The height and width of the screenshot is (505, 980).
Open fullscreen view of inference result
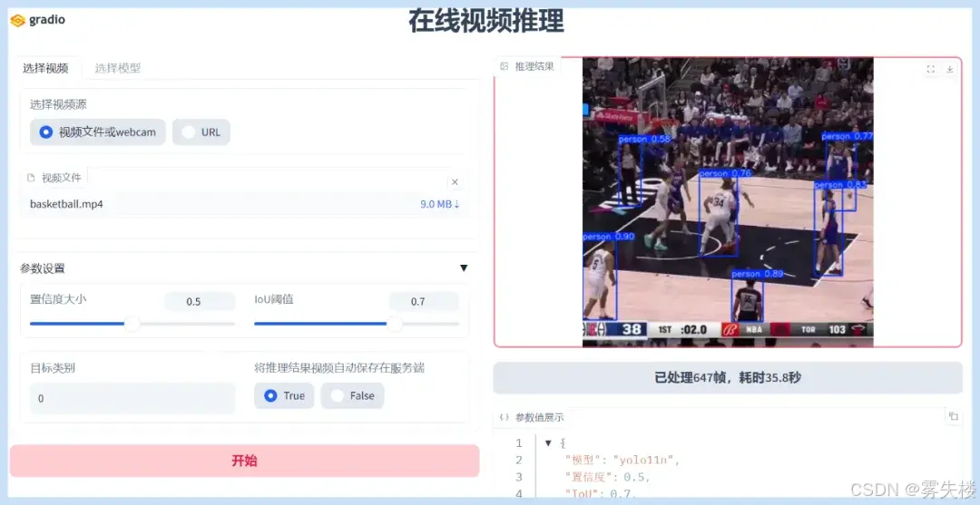point(931,69)
